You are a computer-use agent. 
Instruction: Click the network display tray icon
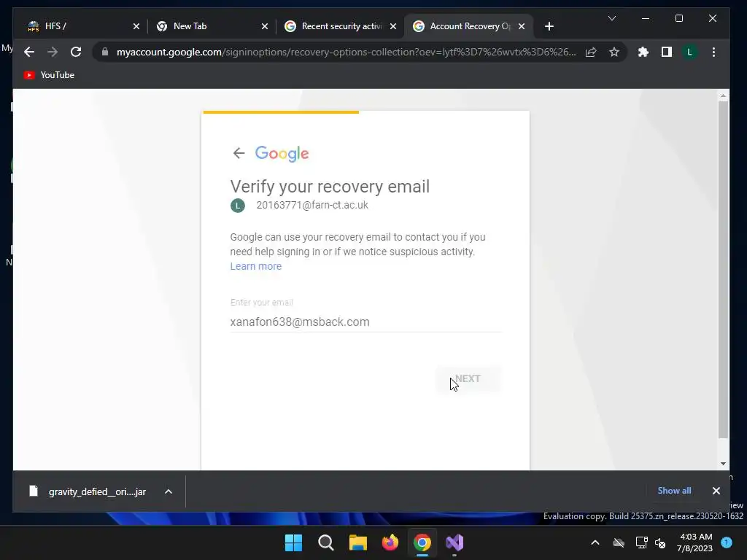pyautogui.click(x=642, y=542)
